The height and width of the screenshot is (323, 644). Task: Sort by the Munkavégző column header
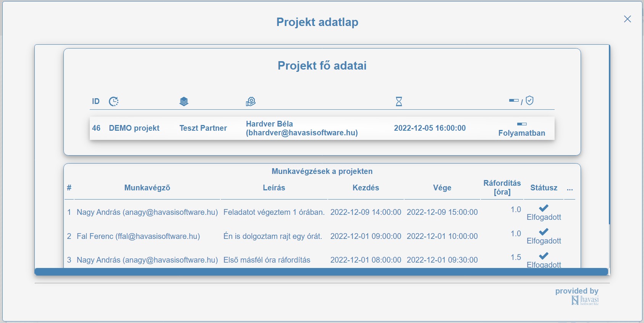147,188
